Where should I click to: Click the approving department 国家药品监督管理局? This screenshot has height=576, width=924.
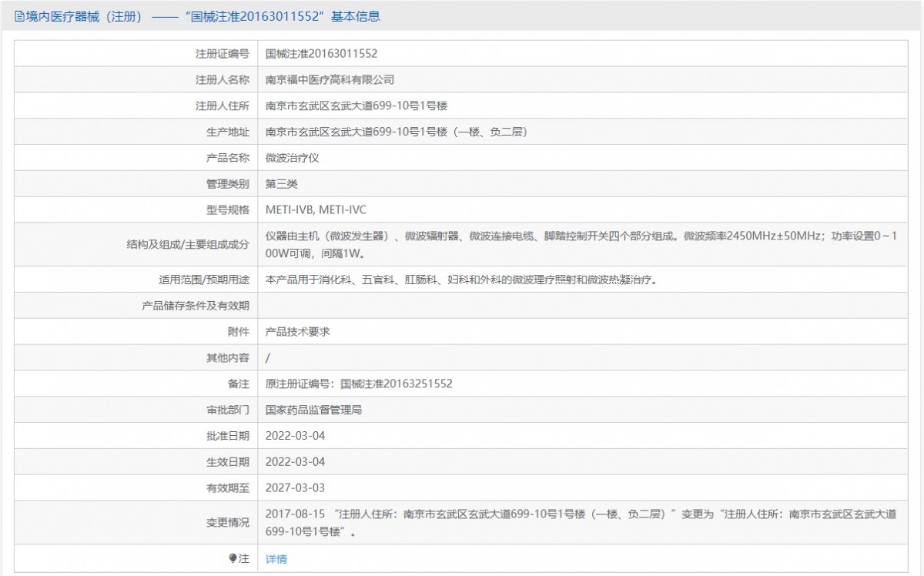313,410
